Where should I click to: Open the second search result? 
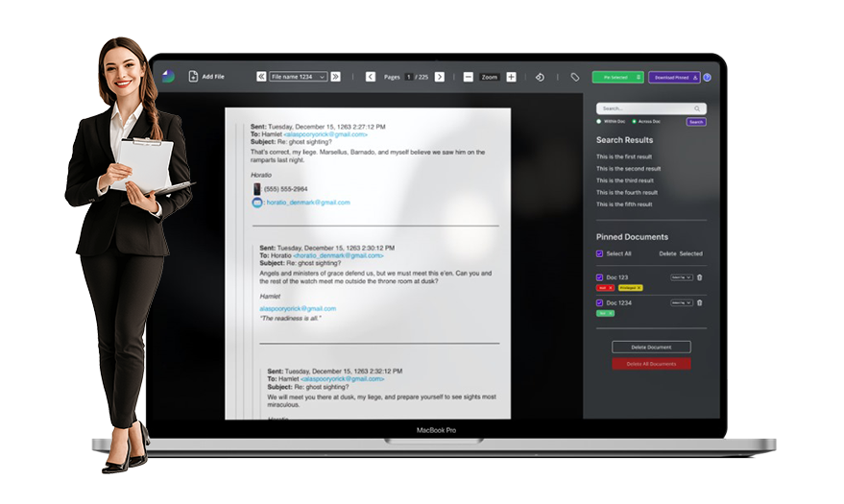tap(628, 169)
